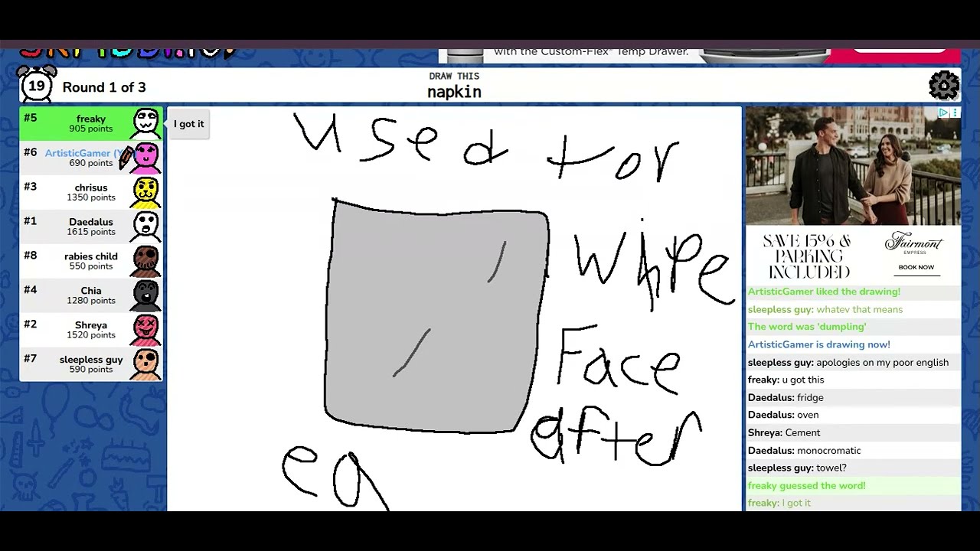The height and width of the screenshot is (551, 980).
Task: Click the Fairmont Empress logo
Action: pyautogui.click(x=915, y=244)
